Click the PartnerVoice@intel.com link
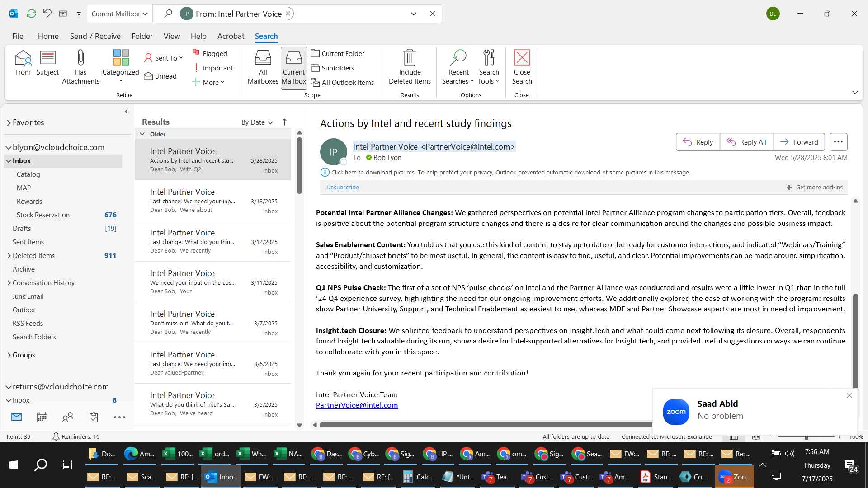This screenshot has width=868, height=488. point(357,405)
